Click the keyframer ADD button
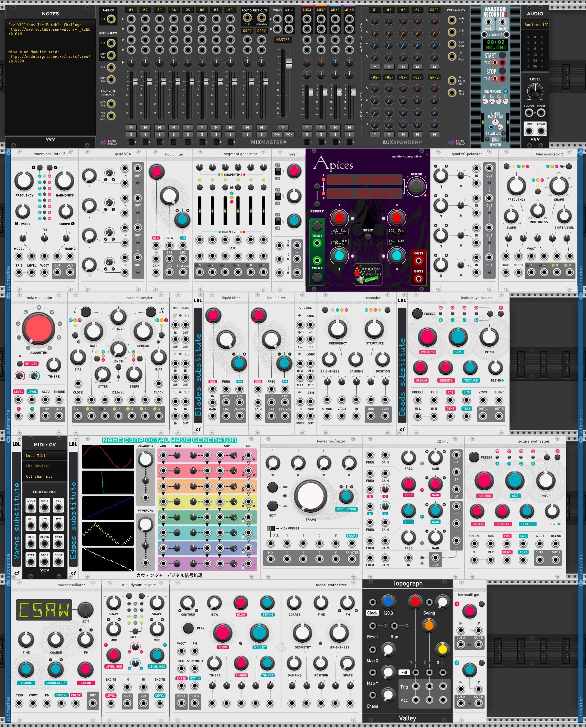Screen dimensions: 586x728 [x=272, y=487]
